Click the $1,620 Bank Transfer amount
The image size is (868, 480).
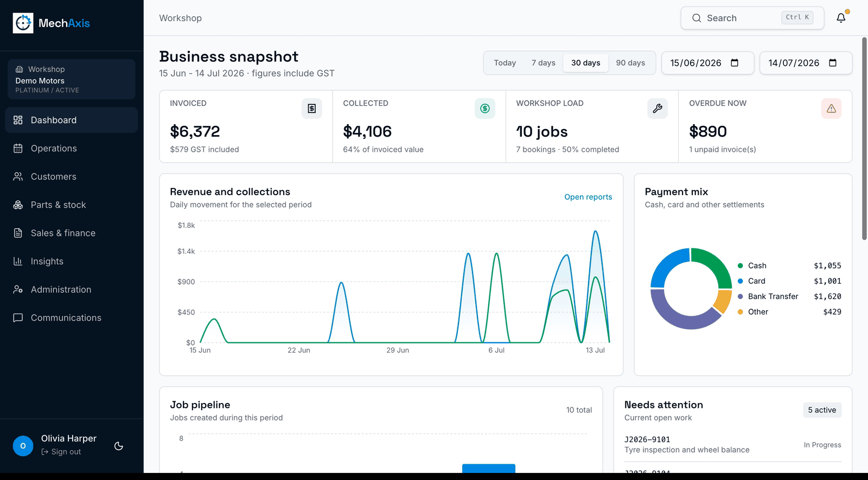(x=827, y=296)
